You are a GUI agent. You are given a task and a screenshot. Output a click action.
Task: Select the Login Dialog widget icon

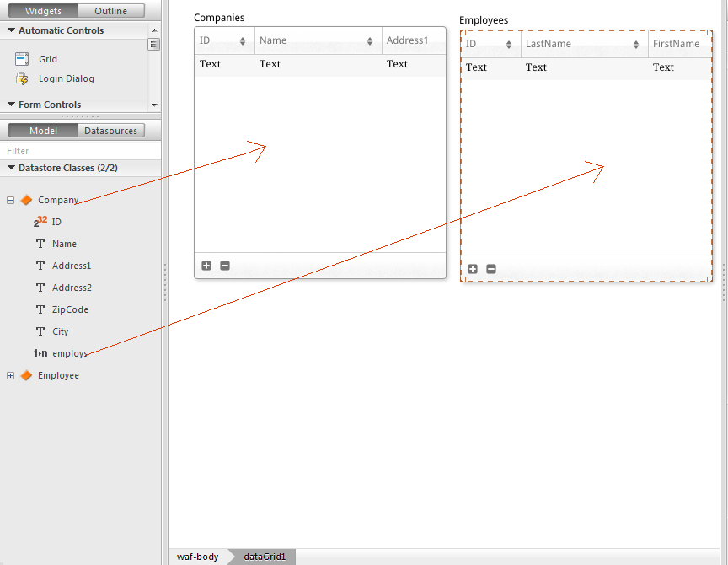point(22,78)
